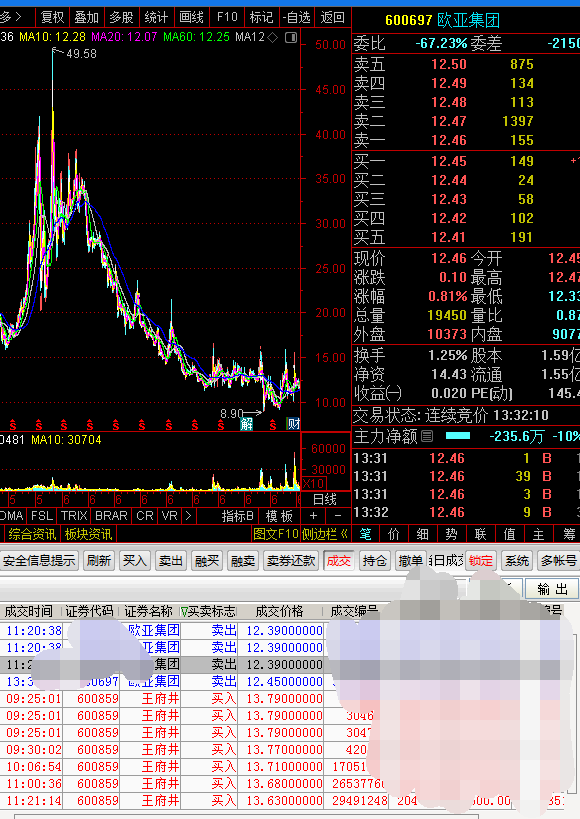Viewport: 580px width, 819px height.
Task: Click the 买一 price 12.45
Action: (x=448, y=161)
